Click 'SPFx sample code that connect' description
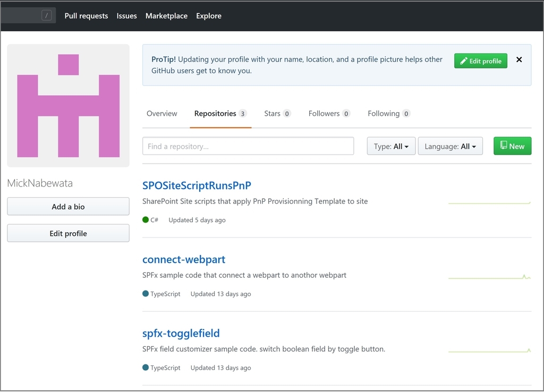This screenshot has height=392, width=544. pos(244,275)
